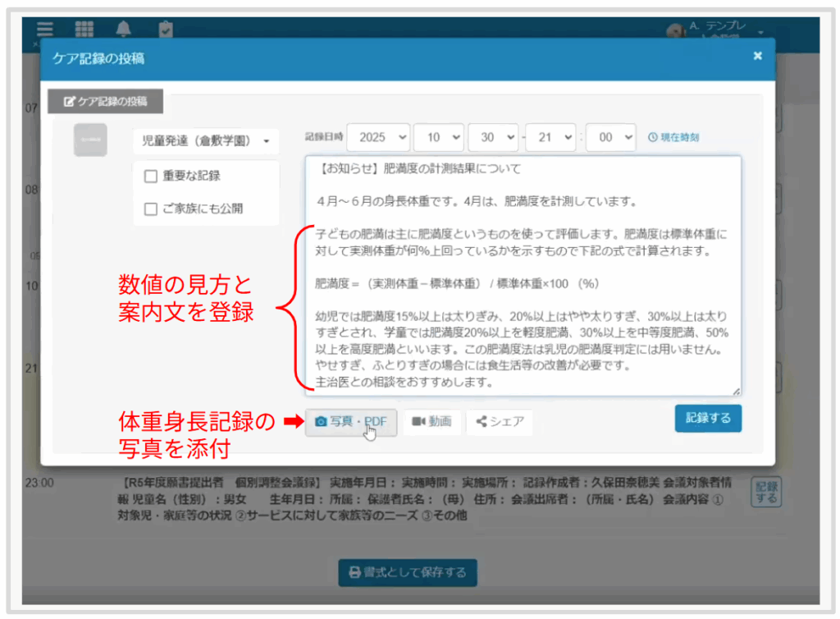
Task: Click the 現在時刻 clock link
Action: coord(673,138)
